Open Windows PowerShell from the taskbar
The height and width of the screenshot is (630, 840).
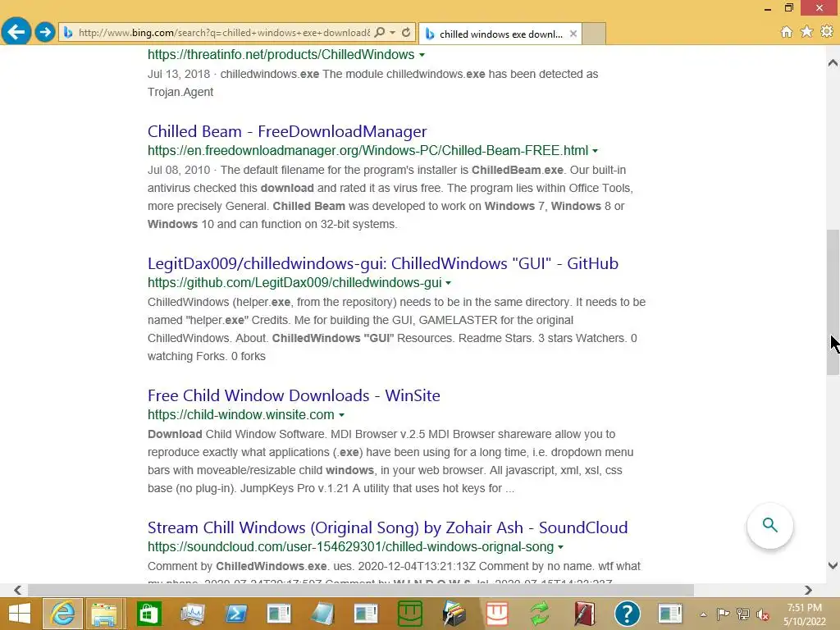point(236,614)
